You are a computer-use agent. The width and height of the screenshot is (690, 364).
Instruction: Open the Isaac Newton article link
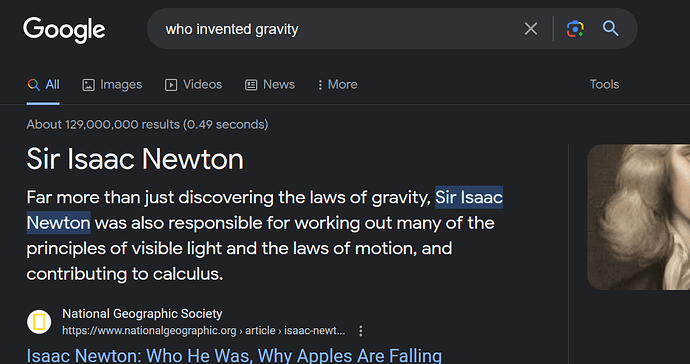point(234,356)
